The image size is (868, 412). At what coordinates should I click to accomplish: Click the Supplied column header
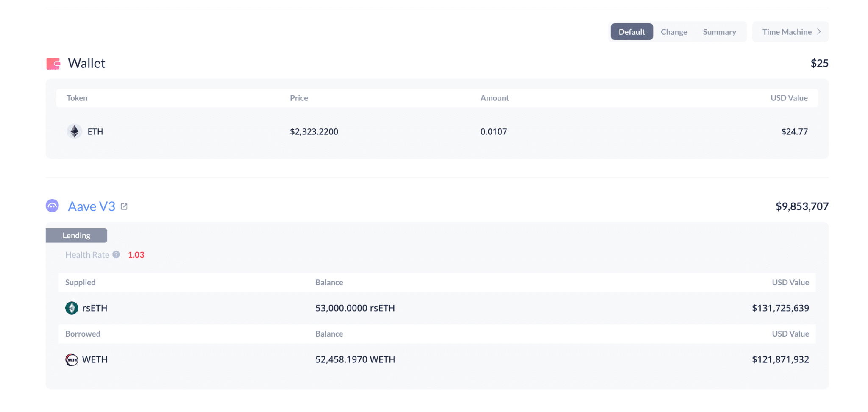80,282
